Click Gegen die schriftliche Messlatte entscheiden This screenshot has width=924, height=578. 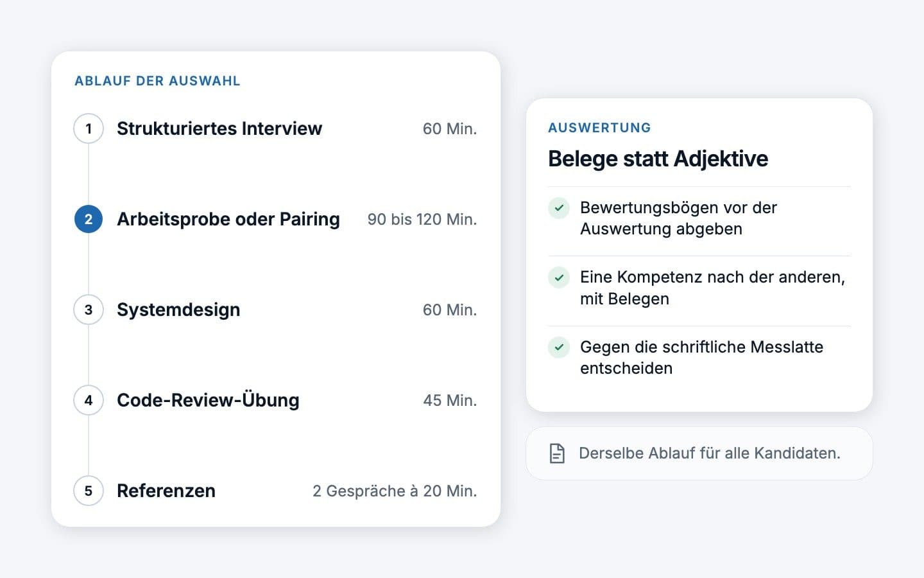(x=701, y=358)
